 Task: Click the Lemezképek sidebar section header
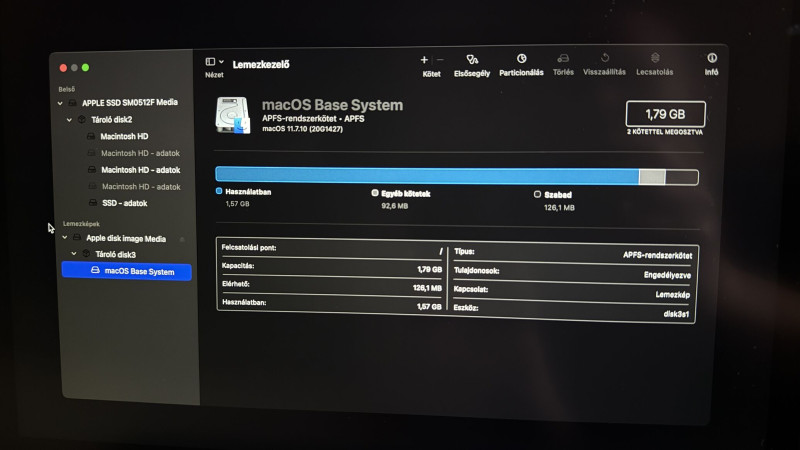coord(81,223)
